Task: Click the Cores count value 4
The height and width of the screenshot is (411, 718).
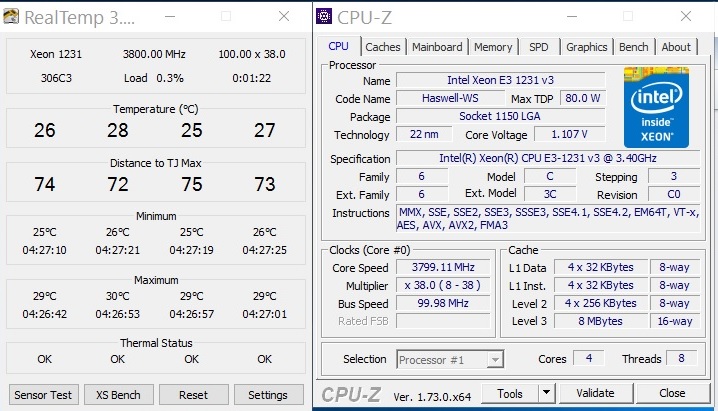Action: point(589,358)
